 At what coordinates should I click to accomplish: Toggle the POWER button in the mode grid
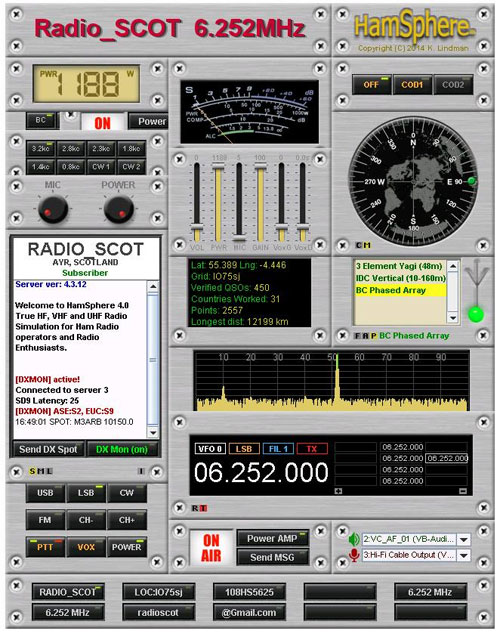pos(127,547)
